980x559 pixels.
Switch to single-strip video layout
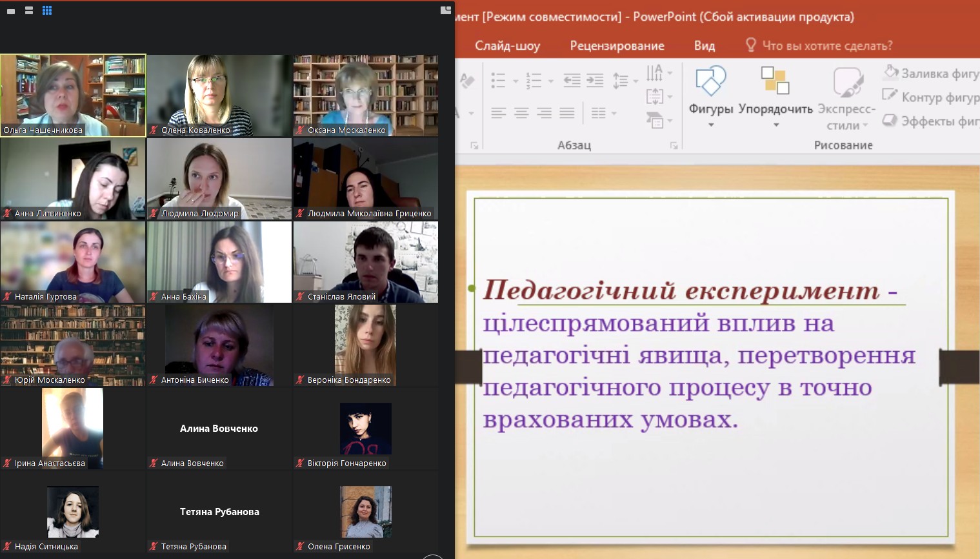click(11, 10)
